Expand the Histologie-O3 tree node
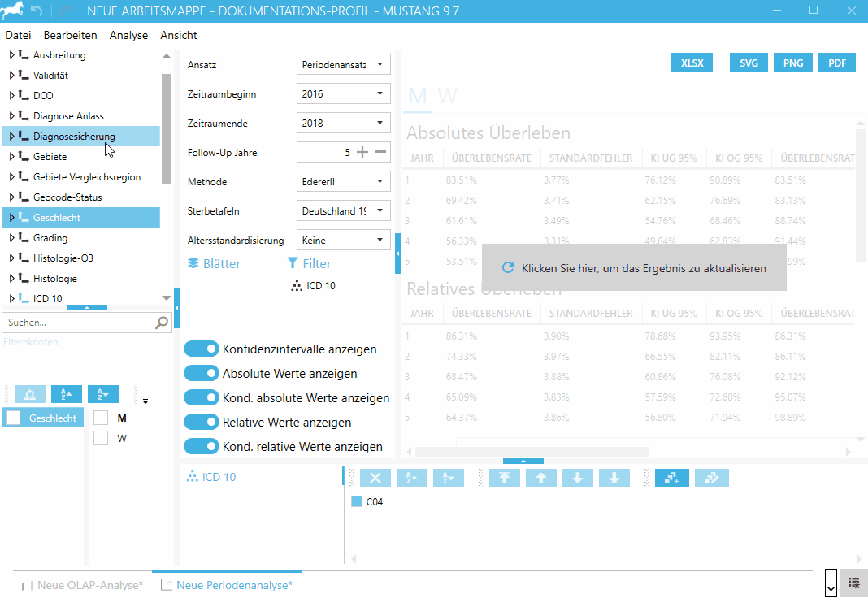The width and height of the screenshot is (868, 598). (11, 258)
